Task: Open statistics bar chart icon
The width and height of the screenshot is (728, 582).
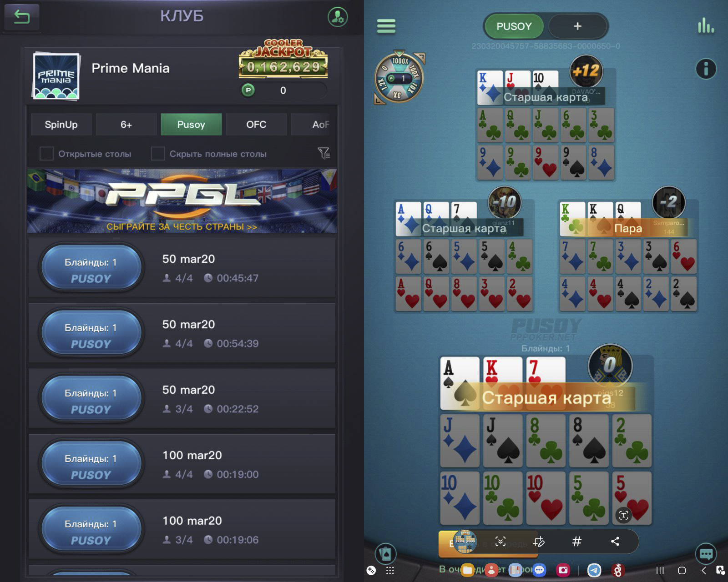Action: click(706, 25)
